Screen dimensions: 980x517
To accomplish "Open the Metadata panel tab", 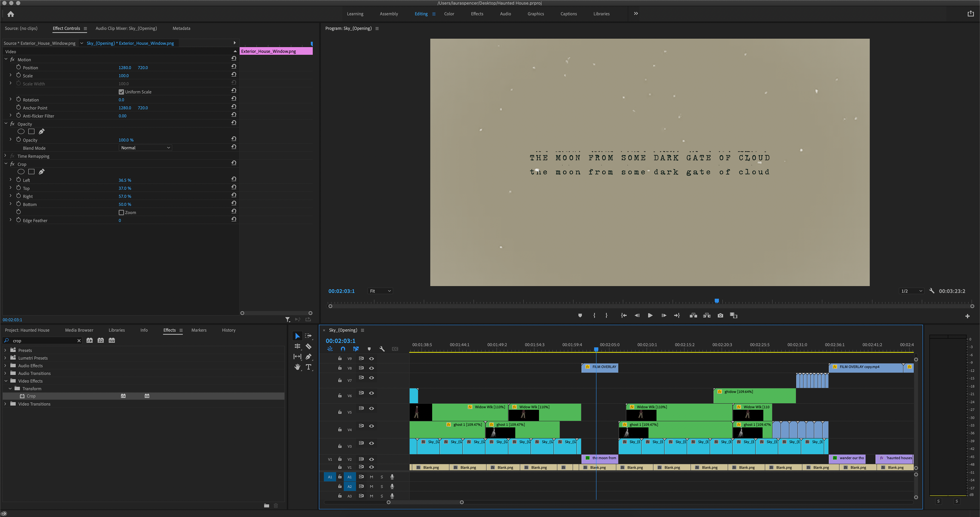I will click(181, 28).
